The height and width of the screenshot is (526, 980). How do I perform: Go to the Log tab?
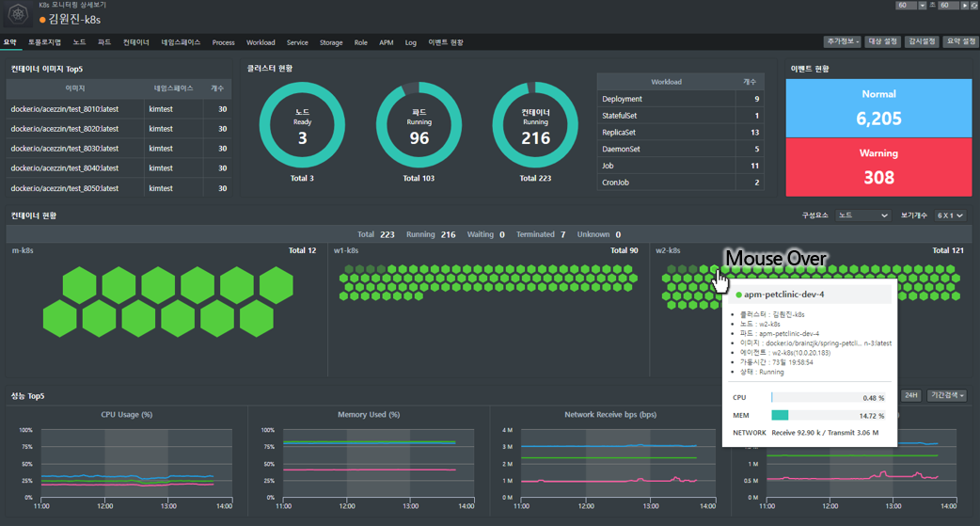click(x=411, y=42)
